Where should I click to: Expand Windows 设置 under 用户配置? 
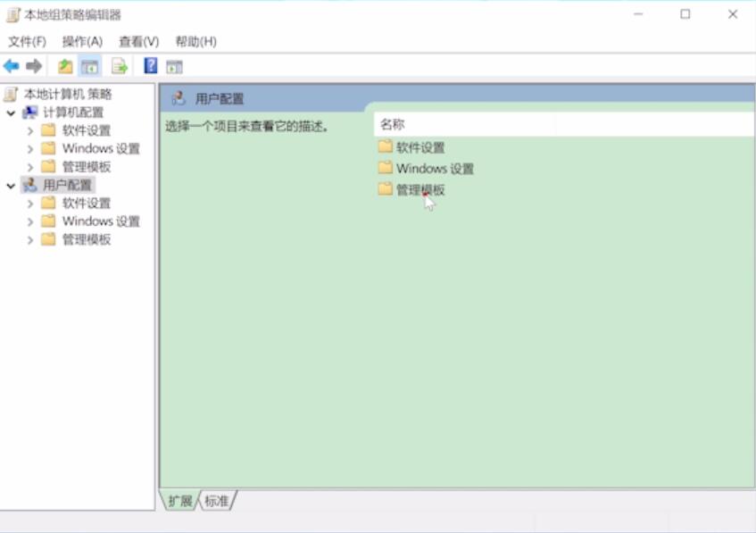[29, 222]
